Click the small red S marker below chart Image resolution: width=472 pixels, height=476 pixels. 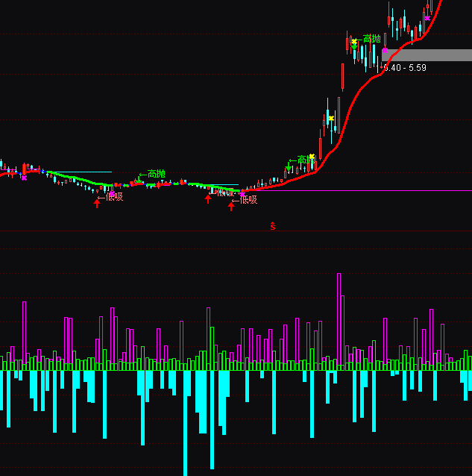274,225
